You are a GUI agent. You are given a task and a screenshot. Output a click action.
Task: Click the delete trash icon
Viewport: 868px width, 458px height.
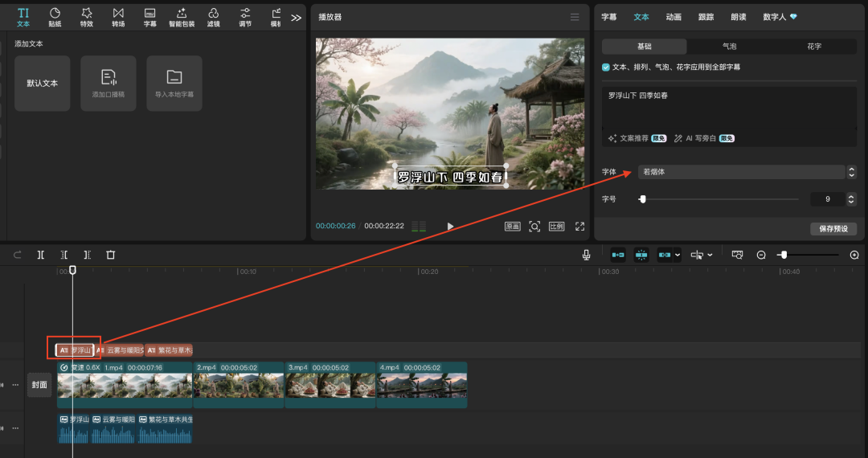tap(111, 255)
